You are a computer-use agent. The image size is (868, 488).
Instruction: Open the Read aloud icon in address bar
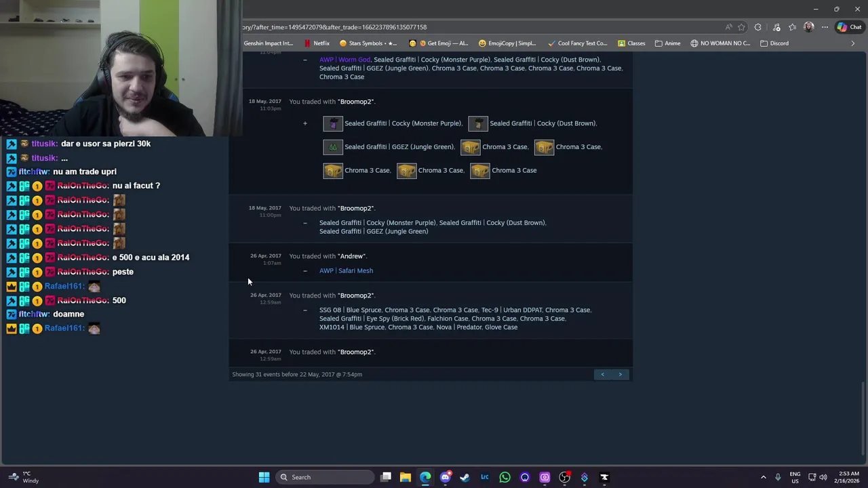tap(728, 27)
